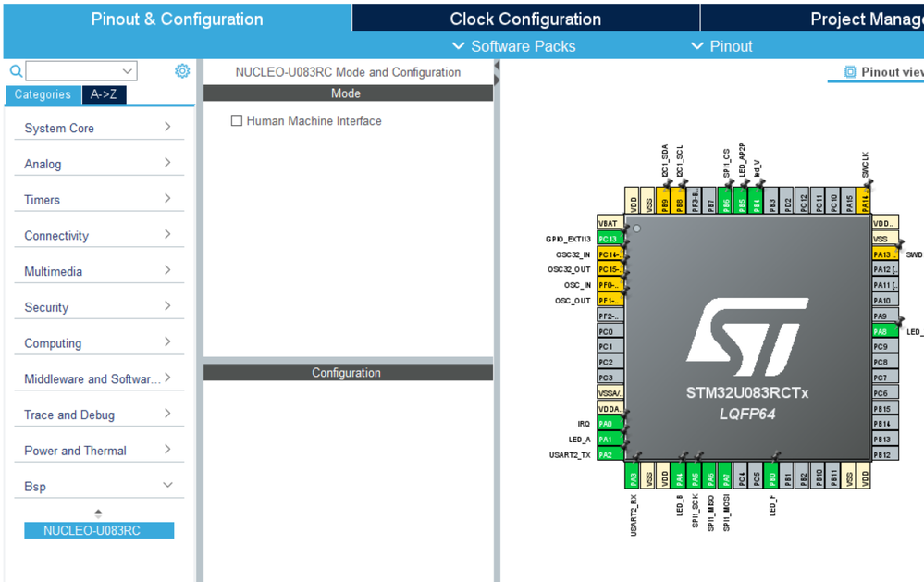
Task: Expand the Security category
Action: click(99, 307)
